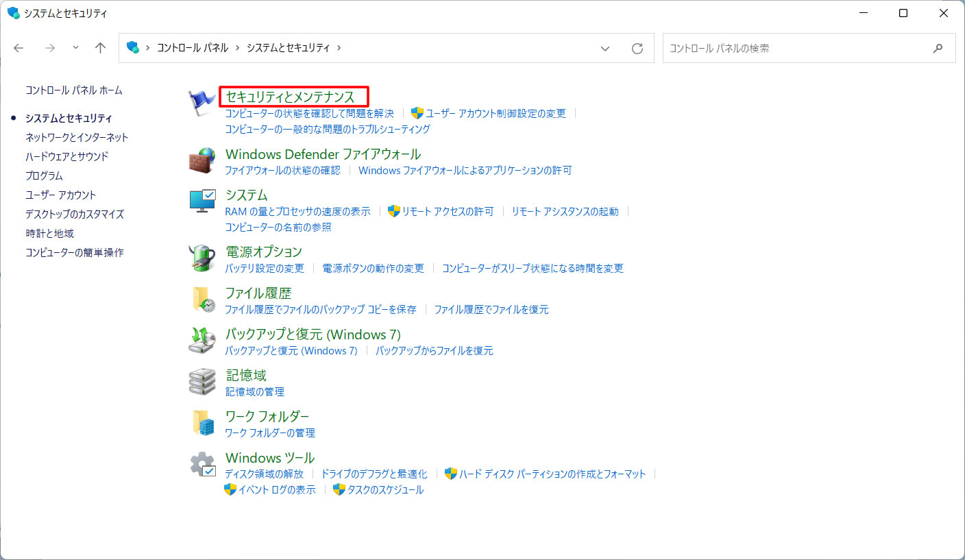Select ユーザー アカウント in the sidebar
The image size is (965, 560).
pos(61,195)
